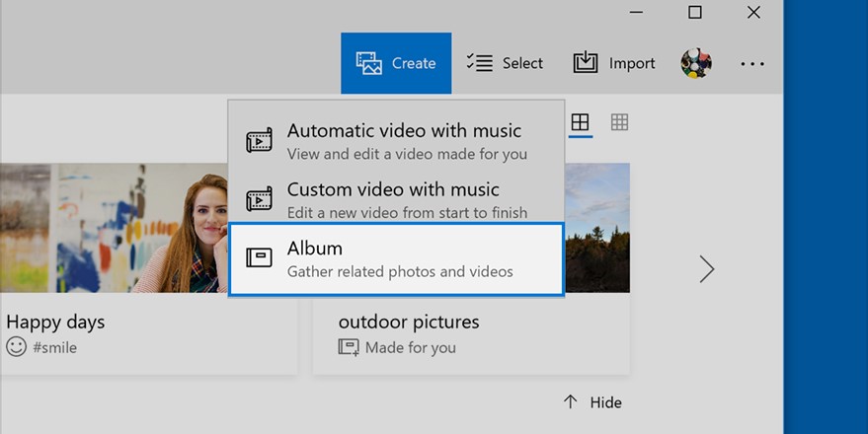Click the Happy days title
The height and width of the screenshot is (434, 868).
coord(55,322)
